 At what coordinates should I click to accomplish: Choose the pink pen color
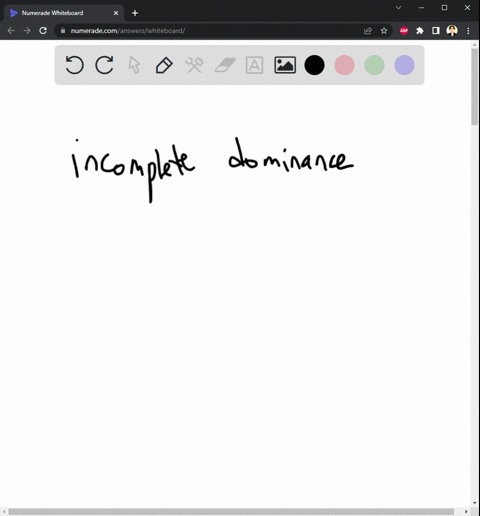344,65
